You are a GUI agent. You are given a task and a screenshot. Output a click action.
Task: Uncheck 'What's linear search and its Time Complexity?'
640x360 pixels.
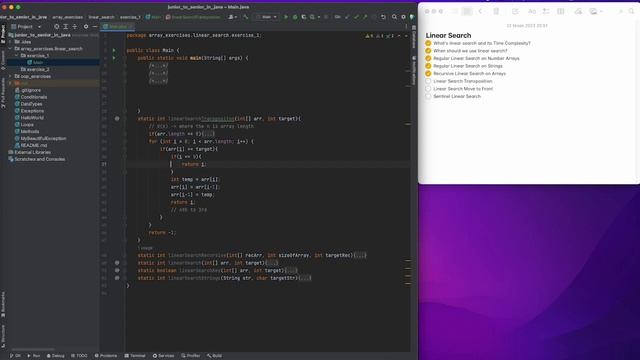pos(428,43)
